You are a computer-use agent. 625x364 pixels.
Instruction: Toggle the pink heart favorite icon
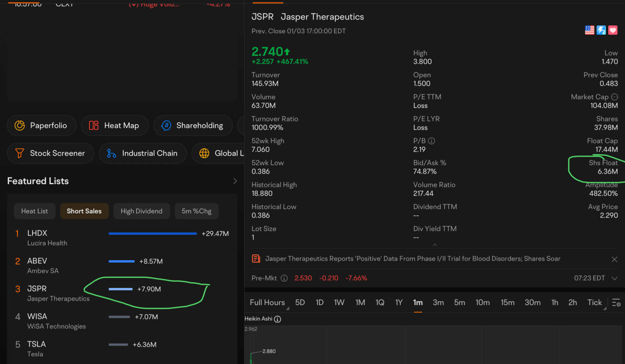pyautogui.click(x=613, y=30)
